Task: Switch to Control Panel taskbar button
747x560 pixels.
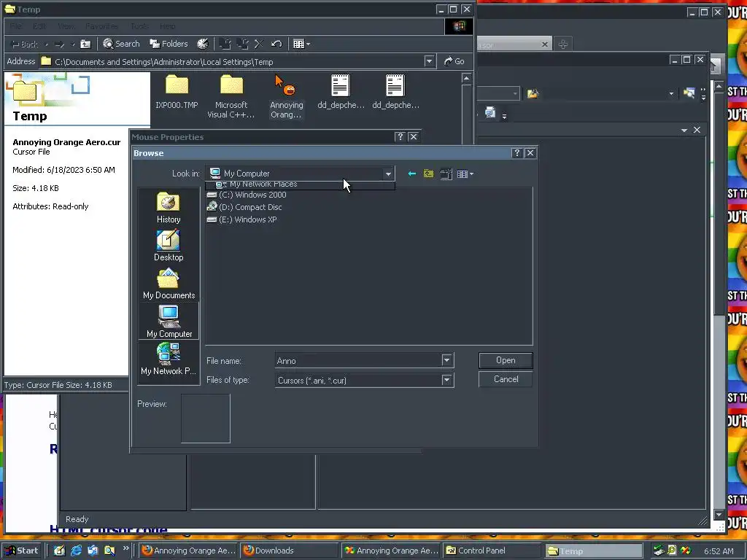Action: coord(492,551)
